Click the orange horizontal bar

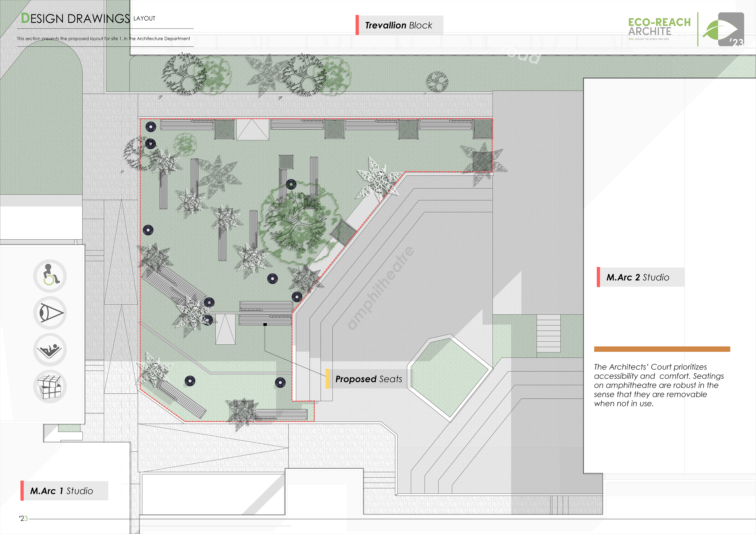click(x=662, y=349)
